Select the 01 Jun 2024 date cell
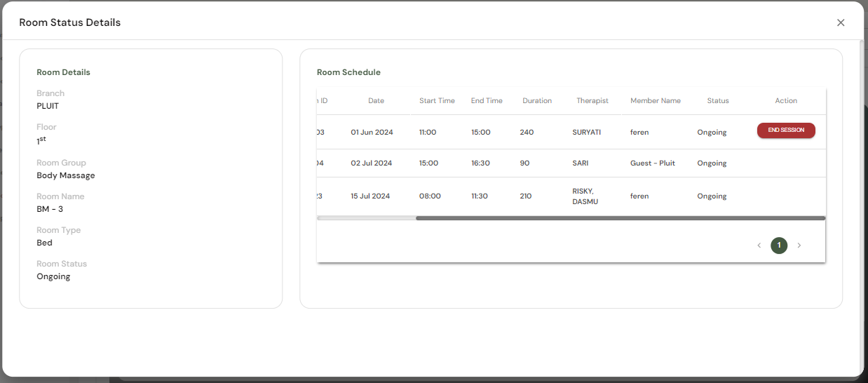Viewport: 868px width, 383px height. point(372,133)
